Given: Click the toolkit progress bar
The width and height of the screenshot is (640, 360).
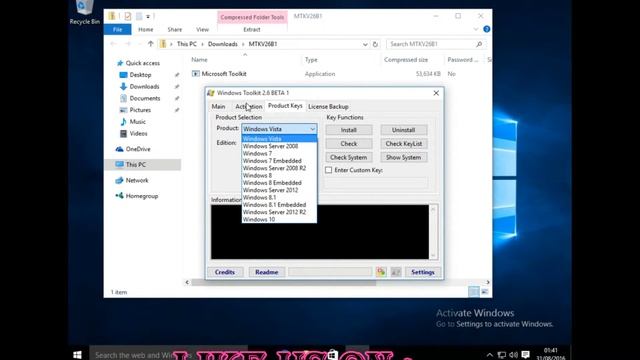Looking at the screenshot, I should point(330,272).
